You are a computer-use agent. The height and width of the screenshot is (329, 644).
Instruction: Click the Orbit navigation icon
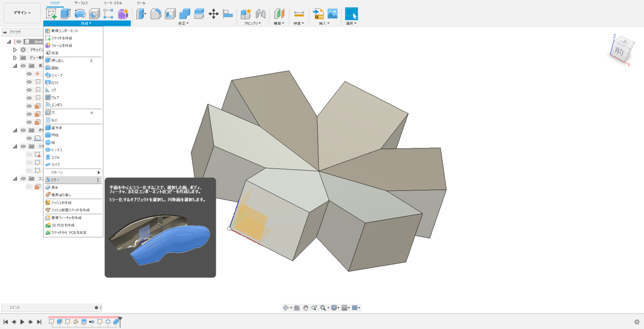[286, 308]
